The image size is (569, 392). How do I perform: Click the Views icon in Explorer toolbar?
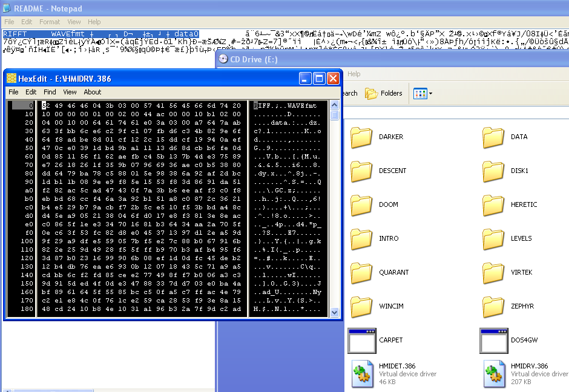point(420,94)
